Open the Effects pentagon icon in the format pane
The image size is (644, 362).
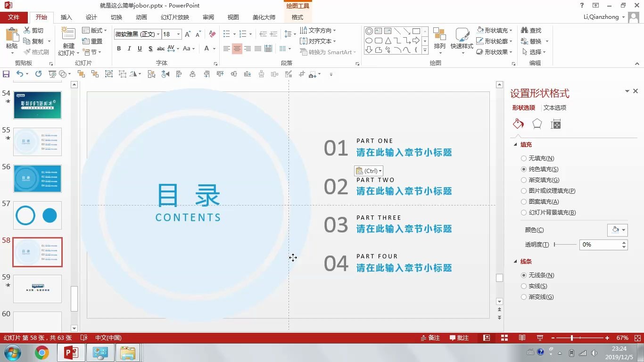pos(537,124)
